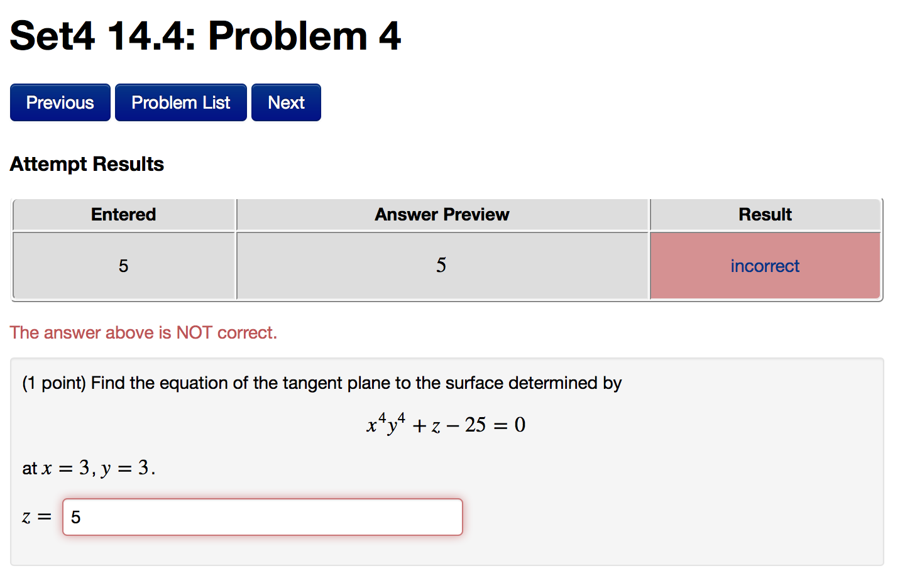Open the Problem List
Image resolution: width=900 pixels, height=588 pixels.
coord(180,102)
